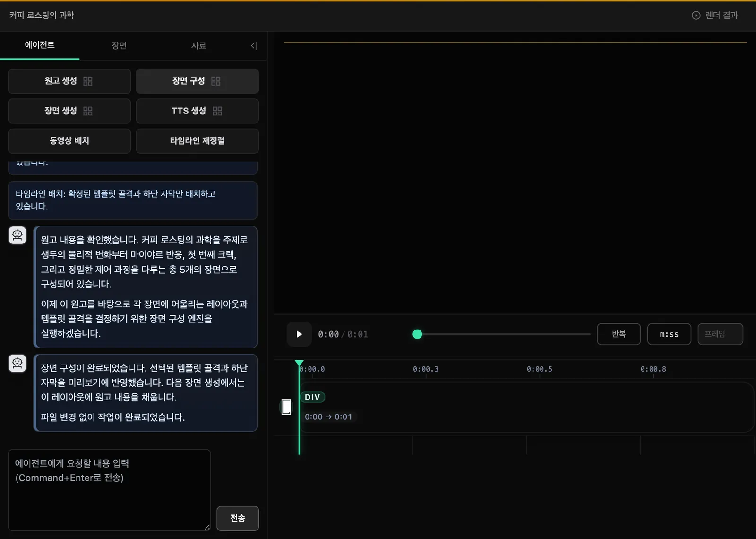
Task: Click the grid icon beside 원고 생성
Action: click(88, 81)
